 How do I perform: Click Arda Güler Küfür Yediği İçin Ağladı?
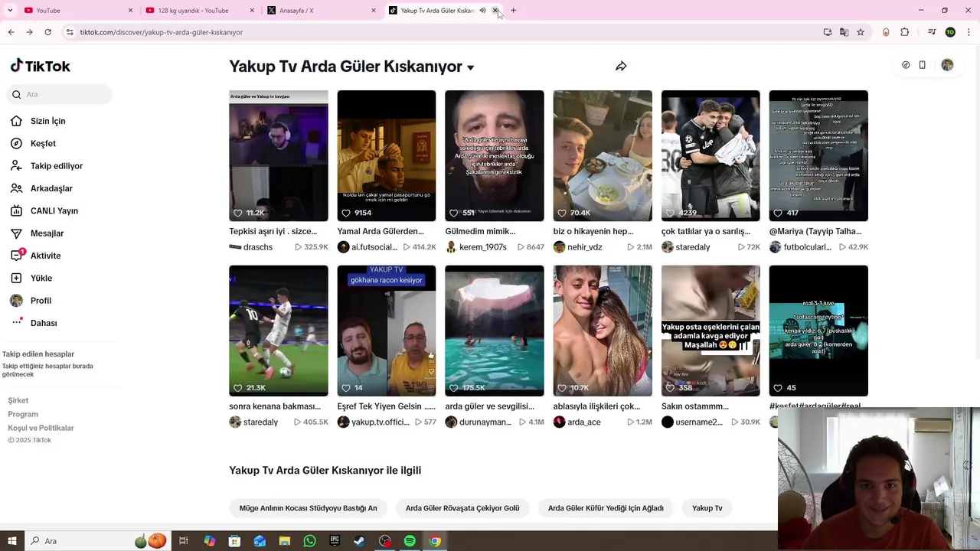click(606, 508)
